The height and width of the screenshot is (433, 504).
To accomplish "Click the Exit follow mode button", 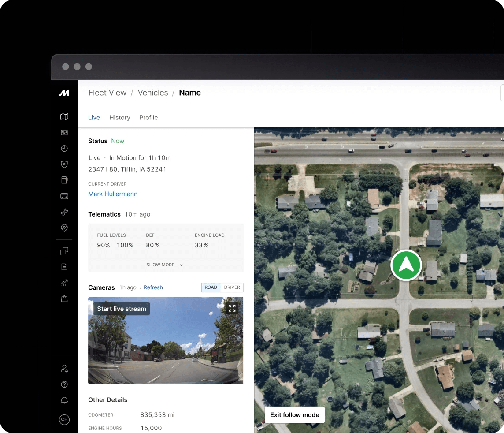I will 294,415.
